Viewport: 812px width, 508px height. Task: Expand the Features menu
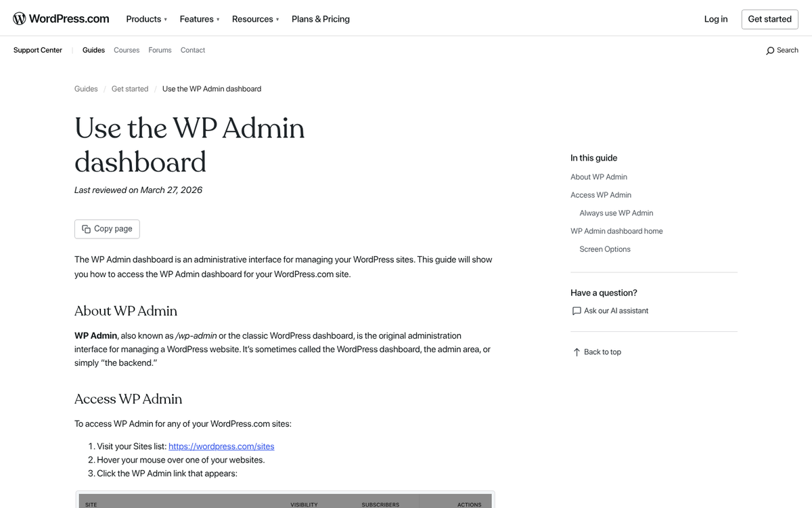click(x=197, y=19)
